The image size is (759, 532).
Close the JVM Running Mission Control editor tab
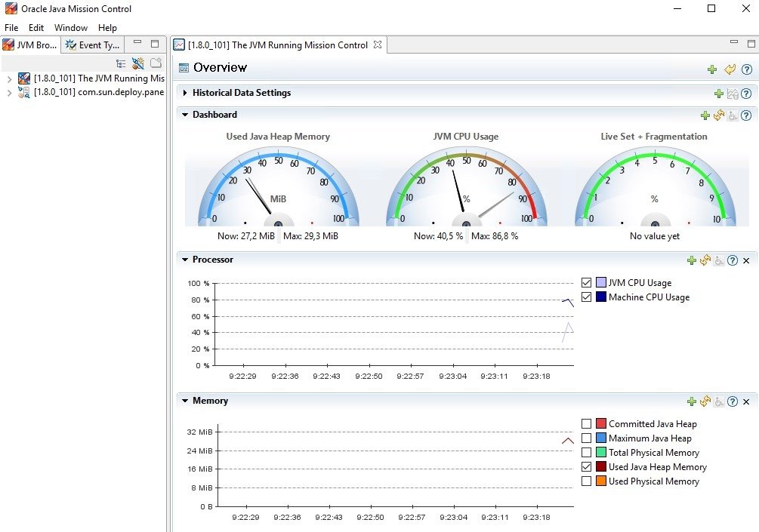pyautogui.click(x=378, y=45)
